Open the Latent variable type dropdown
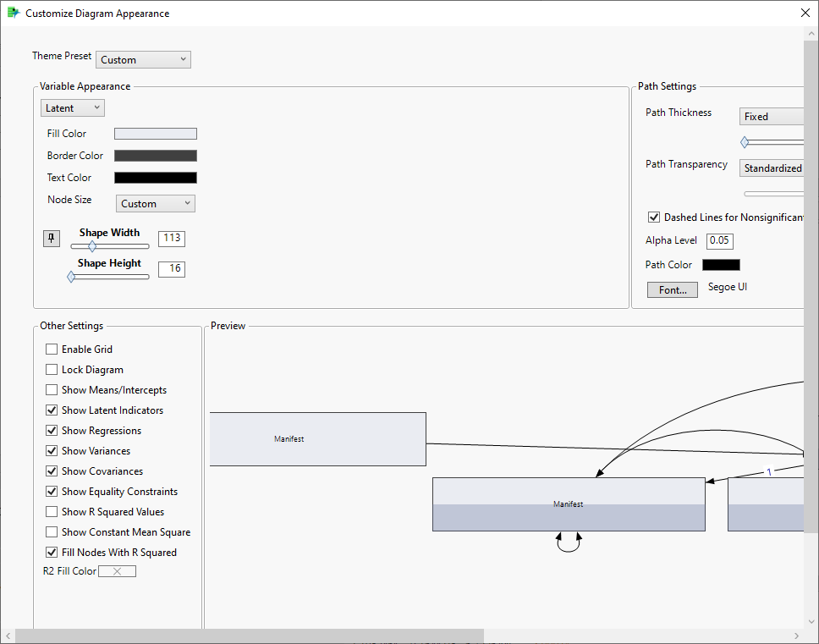This screenshot has height=644, width=819. (x=72, y=107)
